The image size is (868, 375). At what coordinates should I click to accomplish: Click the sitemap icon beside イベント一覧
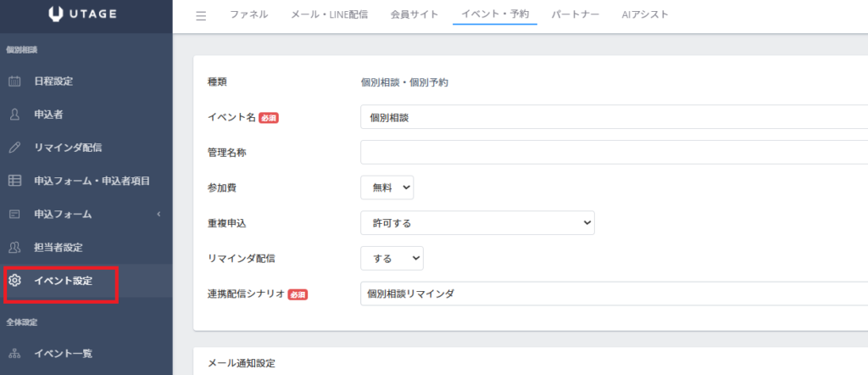tap(14, 354)
